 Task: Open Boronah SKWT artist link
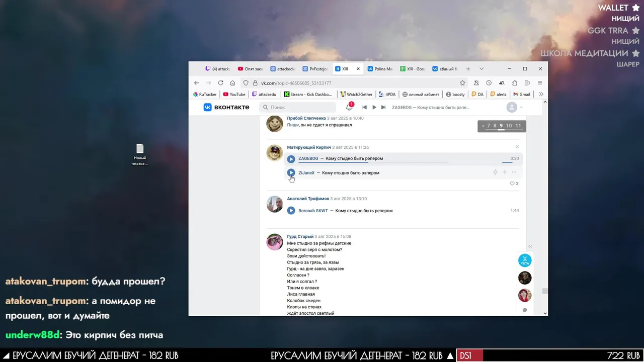click(313, 211)
